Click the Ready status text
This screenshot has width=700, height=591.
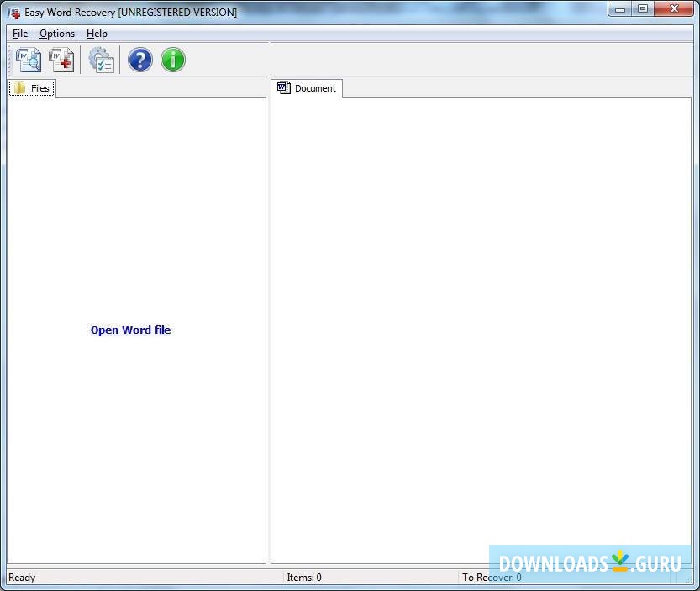click(22, 578)
